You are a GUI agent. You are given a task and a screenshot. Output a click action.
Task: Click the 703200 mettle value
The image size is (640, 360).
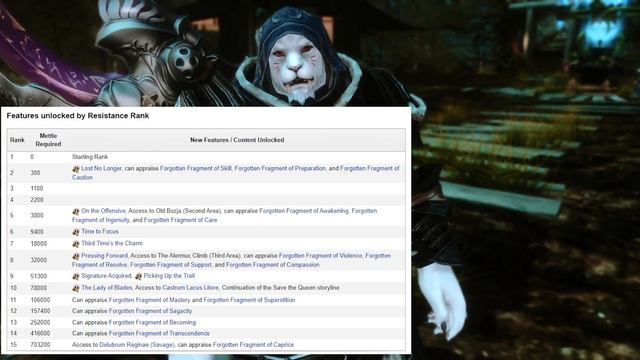(40, 345)
